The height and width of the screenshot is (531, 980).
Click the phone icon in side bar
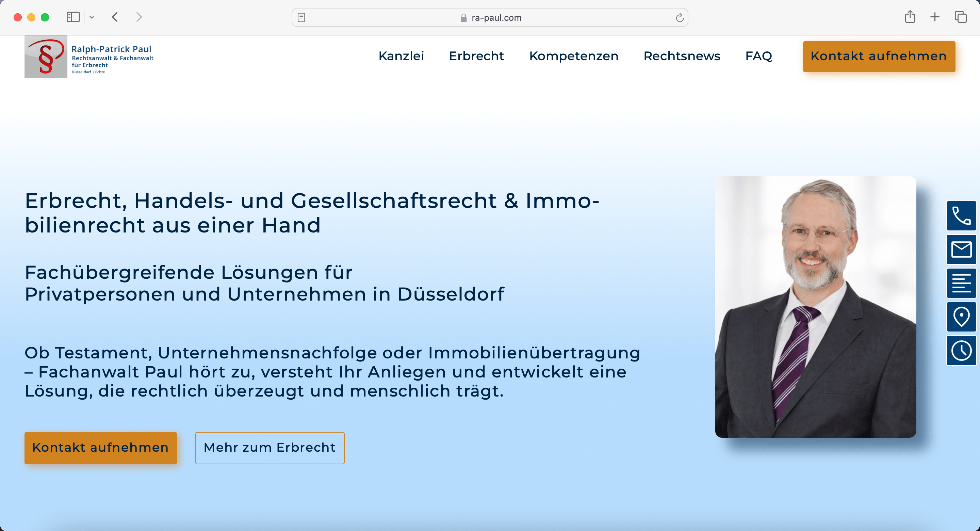coord(961,216)
